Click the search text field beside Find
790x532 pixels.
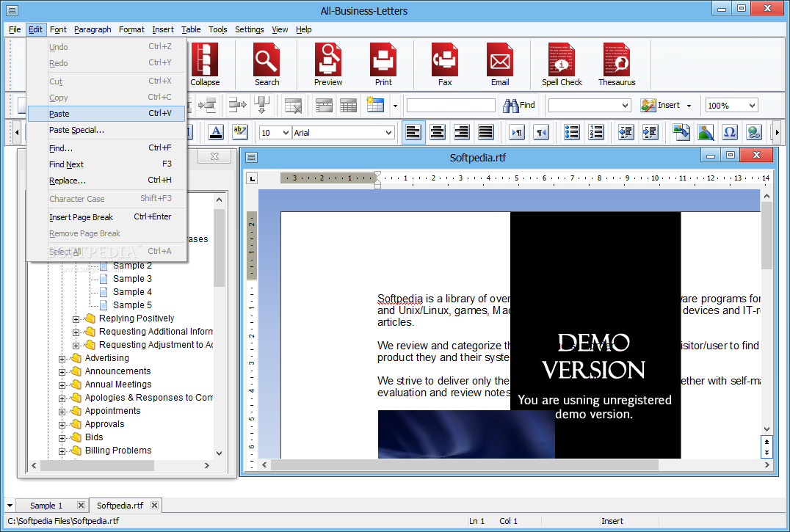[x=451, y=106]
